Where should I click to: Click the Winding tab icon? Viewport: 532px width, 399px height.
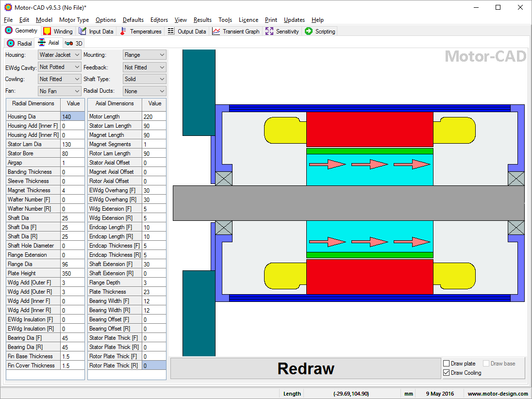pos(47,31)
